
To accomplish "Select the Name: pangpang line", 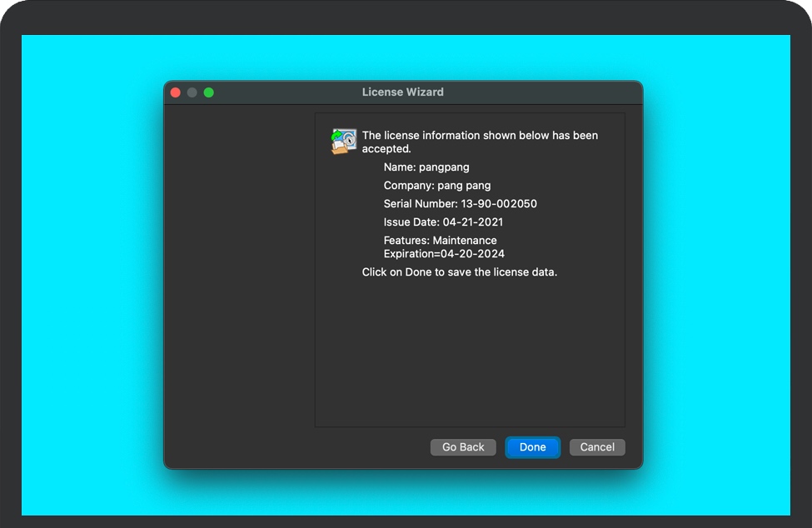I will (x=426, y=167).
